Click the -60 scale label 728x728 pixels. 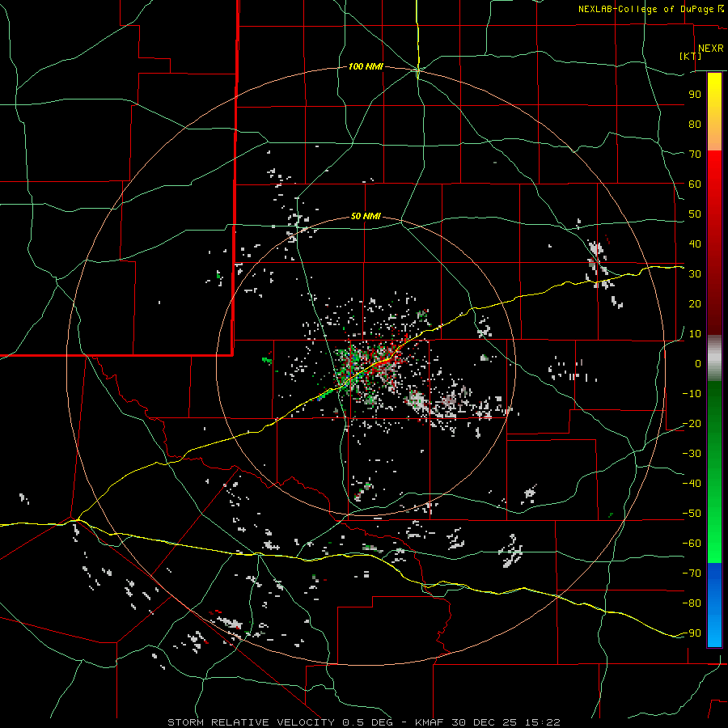pos(692,544)
